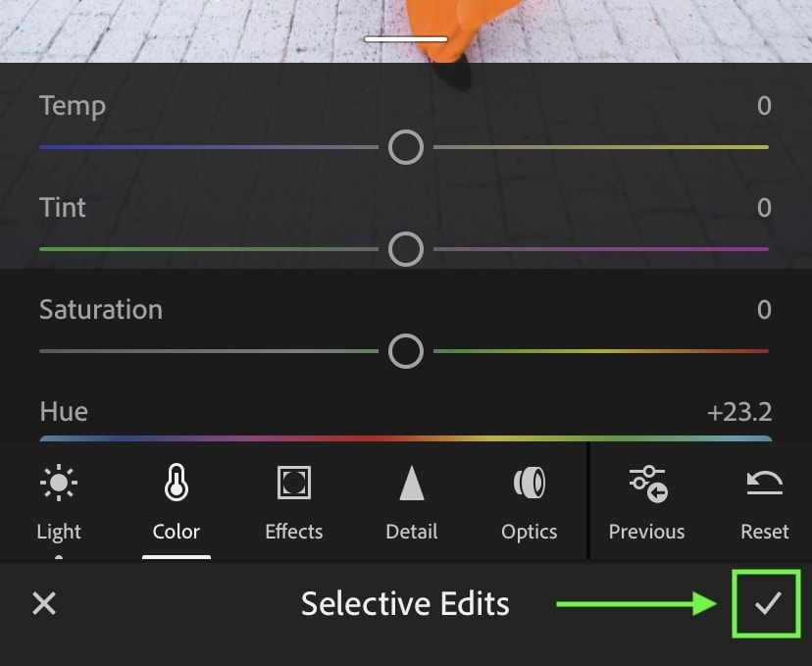Viewport: 812px width, 666px height.
Task: Tap the Reset undo-arrow icon
Action: (x=764, y=483)
